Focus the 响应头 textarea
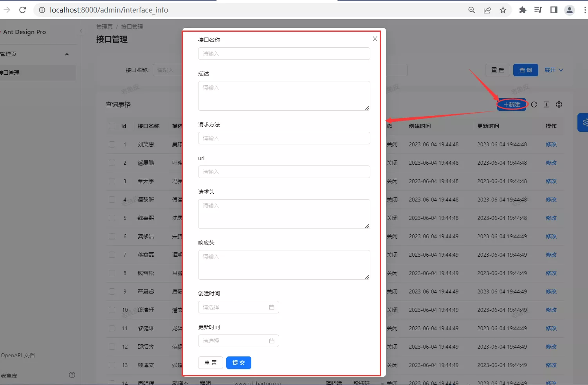The width and height of the screenshot is (588, 385). (284, 265)
